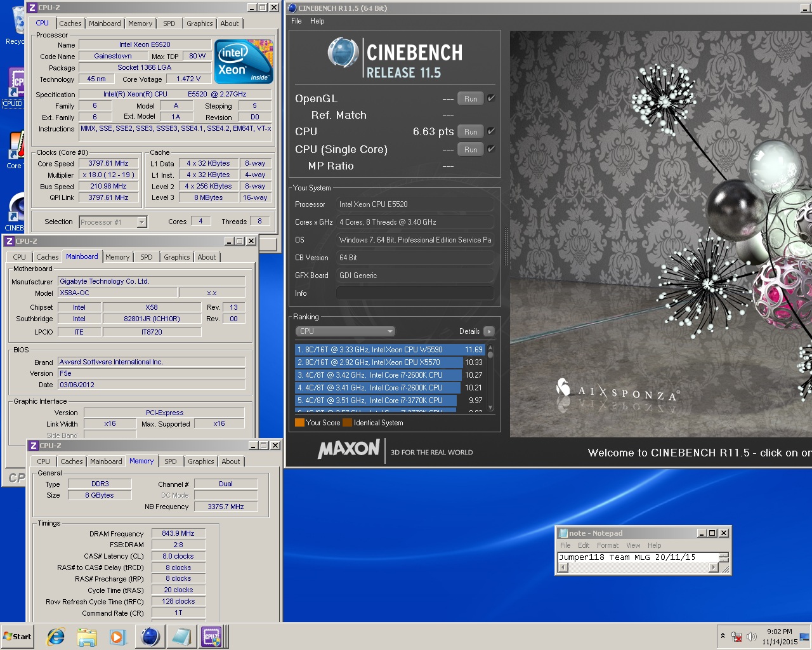The width and height of the screenshot is (812, 650).
Task: Run the CPU Single Core benchmark
Action: point(471,149)
